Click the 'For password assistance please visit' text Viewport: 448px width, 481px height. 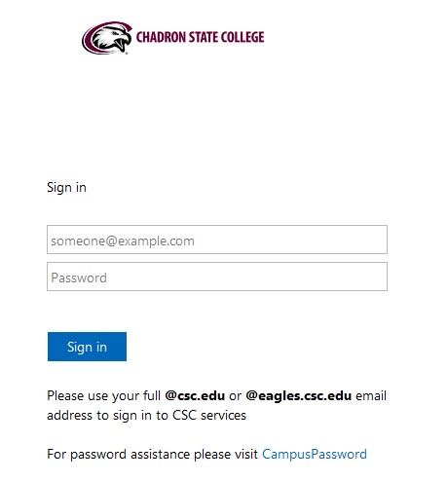pyautogui.click(x=152, y=454)
